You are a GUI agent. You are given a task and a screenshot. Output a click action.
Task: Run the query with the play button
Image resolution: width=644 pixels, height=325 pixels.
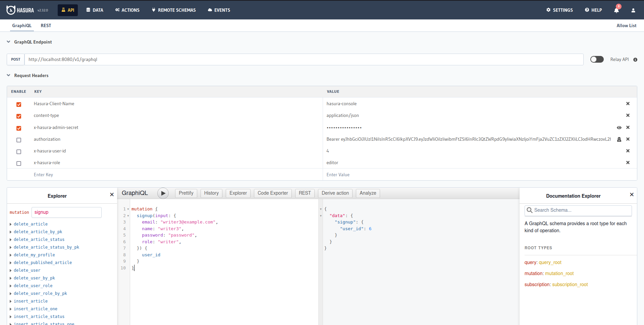coord(163,193)
